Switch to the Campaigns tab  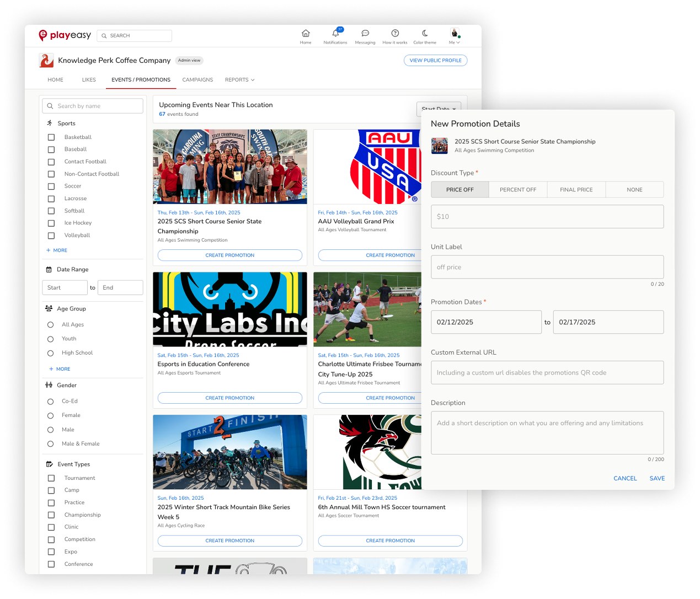coord(197,80)
